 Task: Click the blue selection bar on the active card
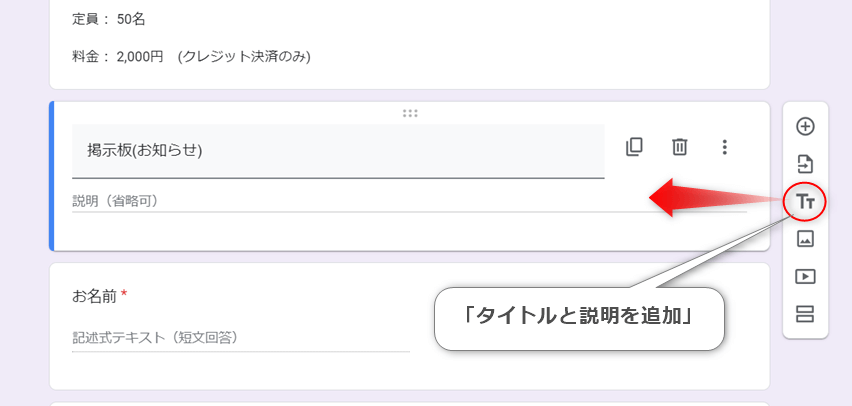(52, 176)
